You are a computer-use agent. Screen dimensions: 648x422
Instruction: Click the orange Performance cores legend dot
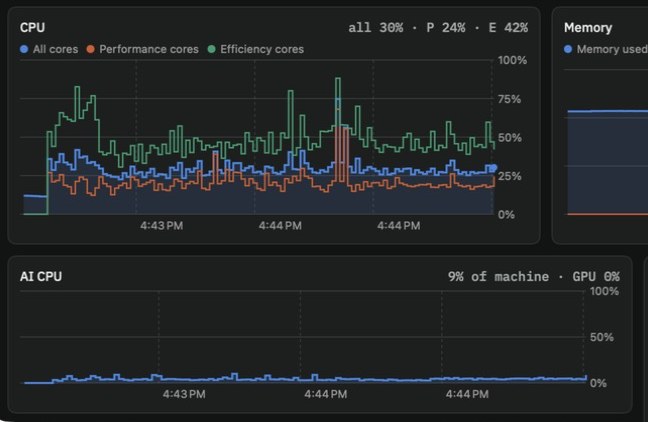pos(91,49)
